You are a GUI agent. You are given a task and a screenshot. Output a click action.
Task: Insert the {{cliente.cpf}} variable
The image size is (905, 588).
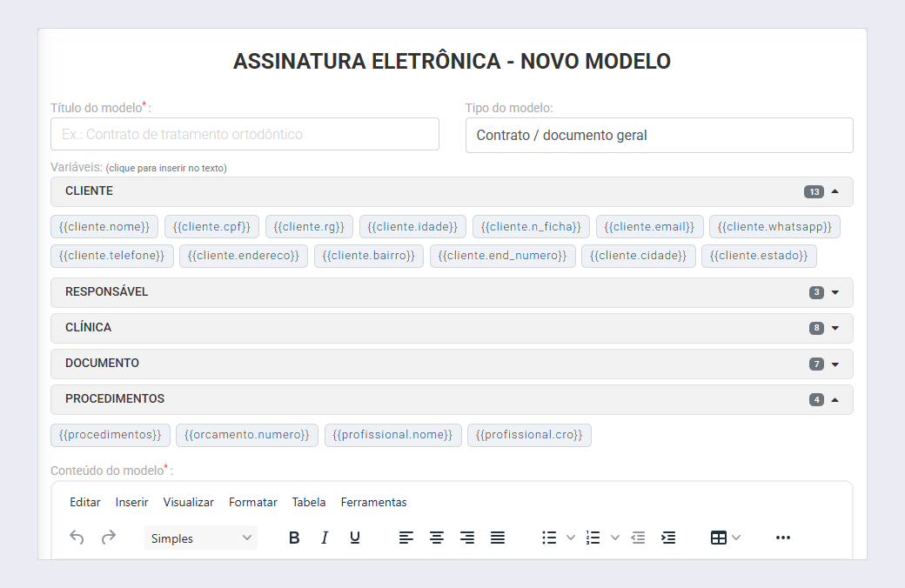coord(211,227)
